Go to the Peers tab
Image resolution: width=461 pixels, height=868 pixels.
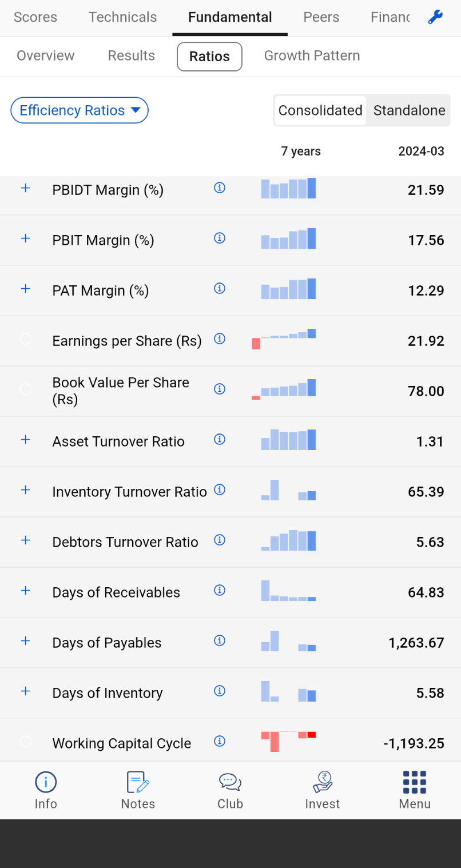(321, 17)
